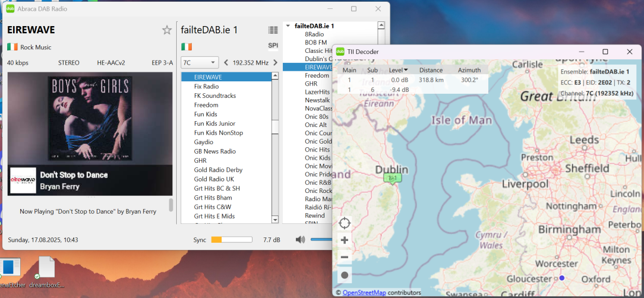Adjust the volume slider

321,239
